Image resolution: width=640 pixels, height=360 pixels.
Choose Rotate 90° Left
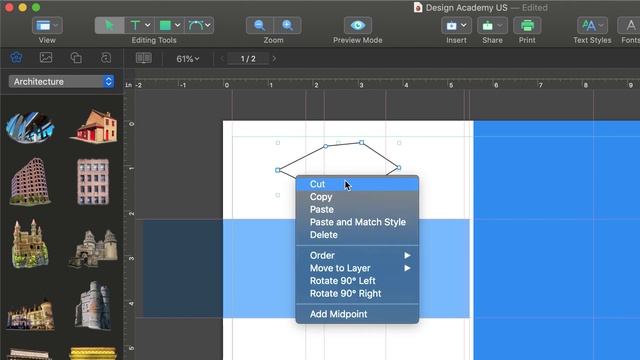[x=357, y=281]
